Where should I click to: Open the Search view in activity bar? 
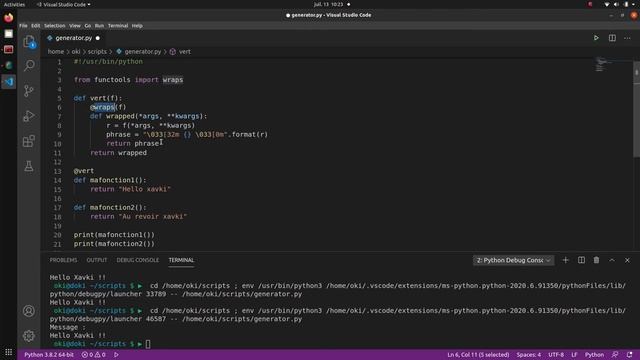pos(29,65)
